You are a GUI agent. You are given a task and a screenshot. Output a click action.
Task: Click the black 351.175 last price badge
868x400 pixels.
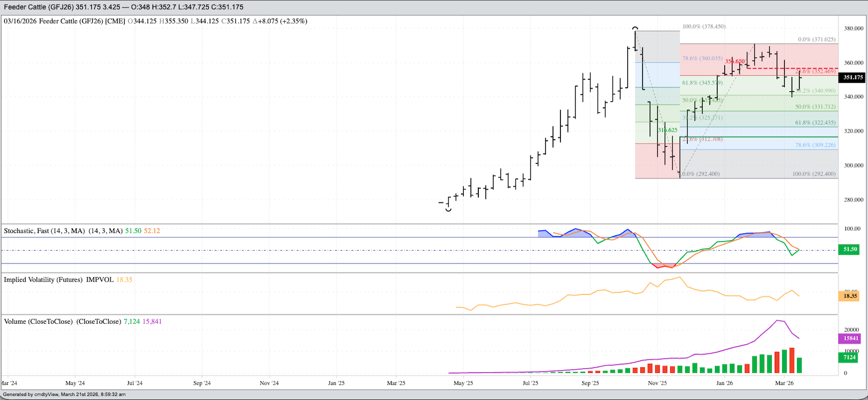tap(852, 77)
